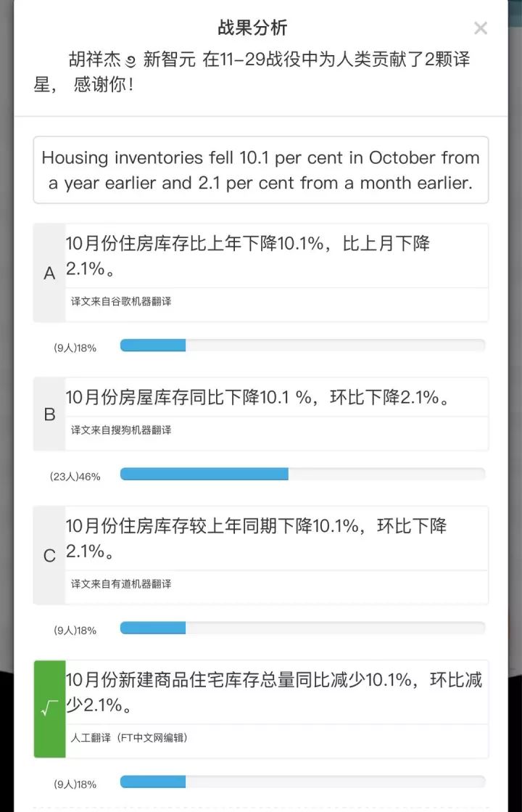The image size is (522, 812).
Task: Click 译文来自有道机器翻译 source label
Action: coord(121,584)
